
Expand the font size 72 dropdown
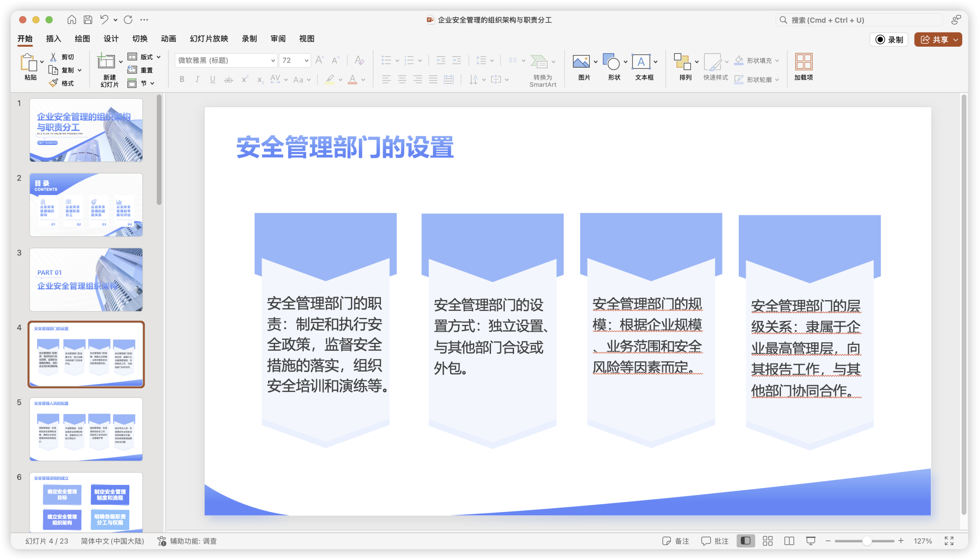tap(306, 60)
